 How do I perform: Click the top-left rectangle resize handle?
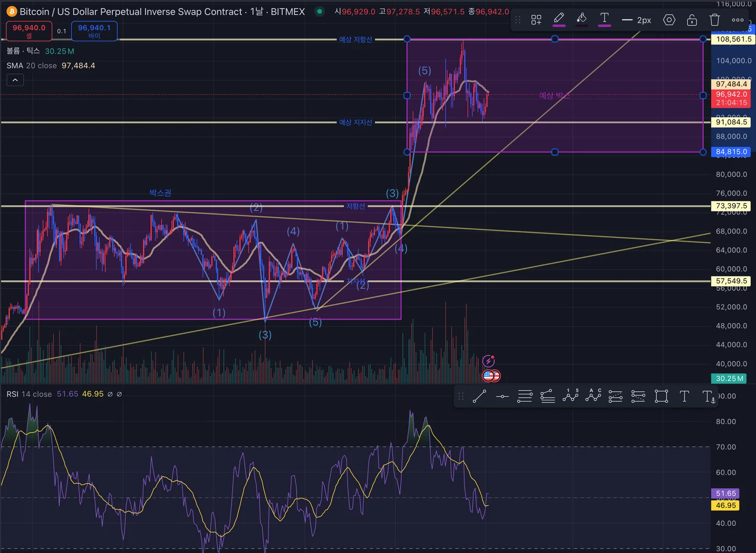point(407,39)
